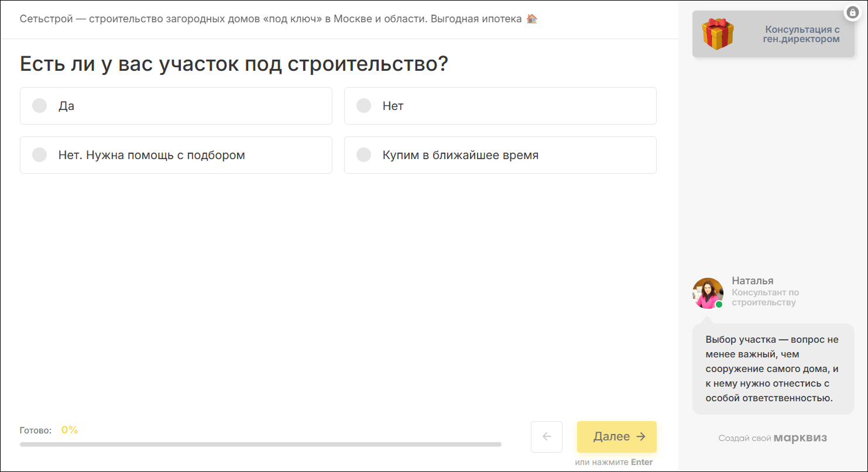Click the lock icon on bonus card
The height and width of the screenshot is (472, 868).
tap(852, 12)
